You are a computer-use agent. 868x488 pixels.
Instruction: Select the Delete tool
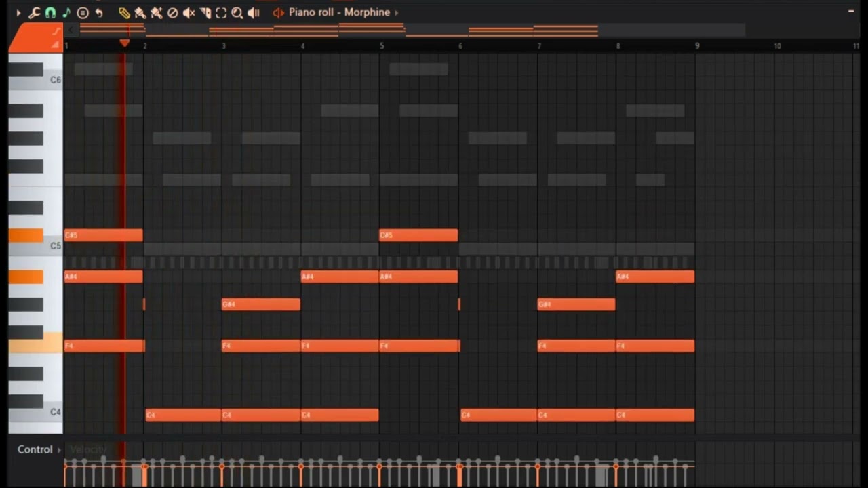pos(172,12)
